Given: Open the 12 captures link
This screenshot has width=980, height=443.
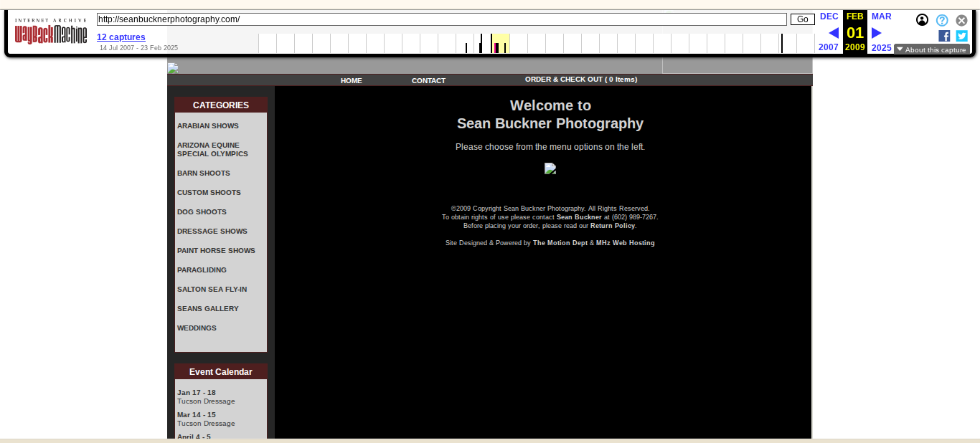Looking at the screenshot, I should [x=121, y=37].
